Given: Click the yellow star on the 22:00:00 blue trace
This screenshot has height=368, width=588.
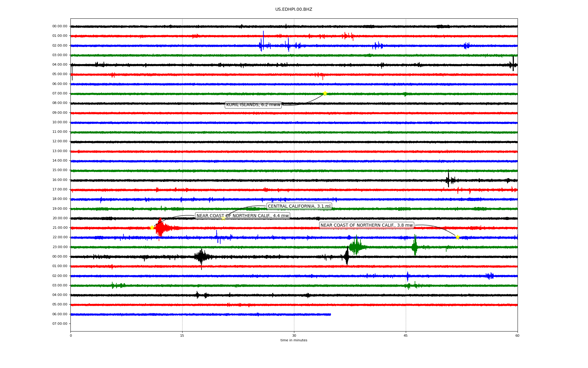Looking at the screenshot, I should point(458,237).
